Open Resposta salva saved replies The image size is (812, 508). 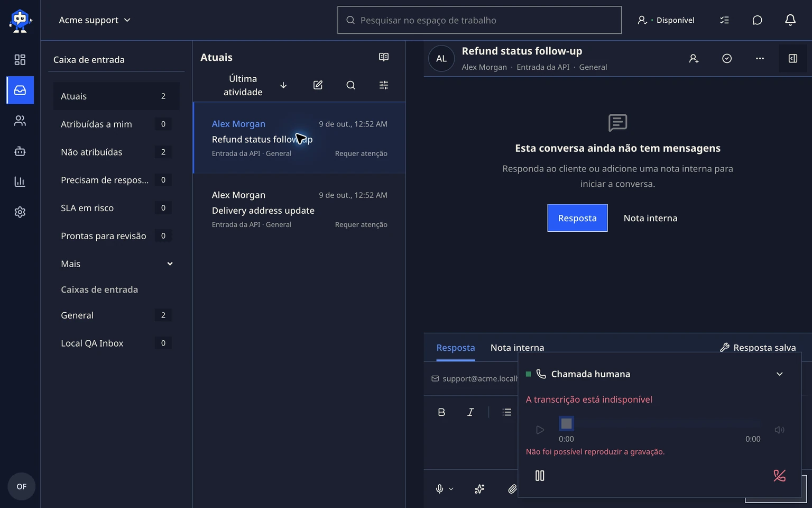(758, 348)
